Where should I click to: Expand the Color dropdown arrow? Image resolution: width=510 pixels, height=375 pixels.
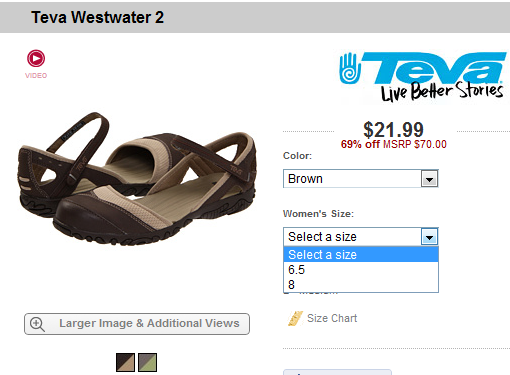pos(429,179)
